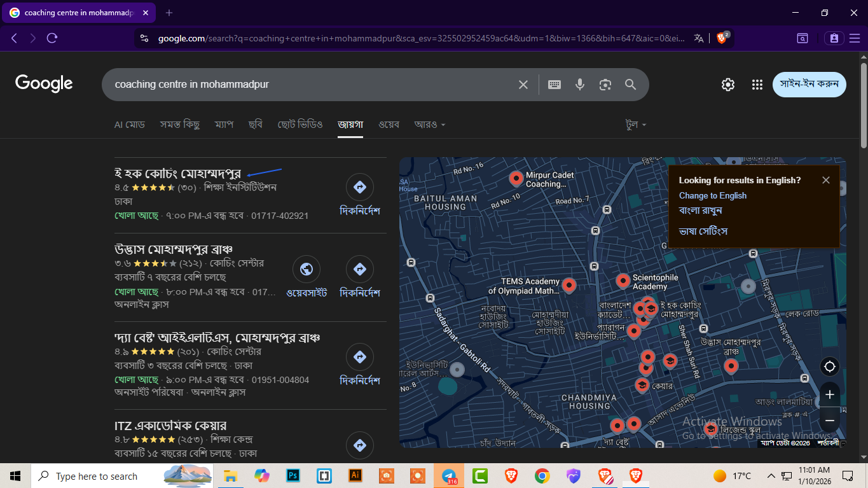This screenshot has width=868, height=488.
Task: Select the voice search microphone icon
Action: pyautogui.click(x=579, y=83)
